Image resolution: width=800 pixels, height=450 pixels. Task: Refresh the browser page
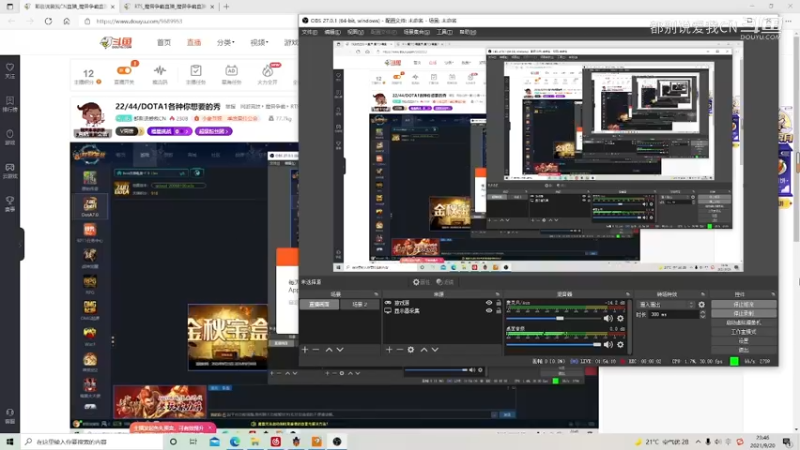point(48,21)
